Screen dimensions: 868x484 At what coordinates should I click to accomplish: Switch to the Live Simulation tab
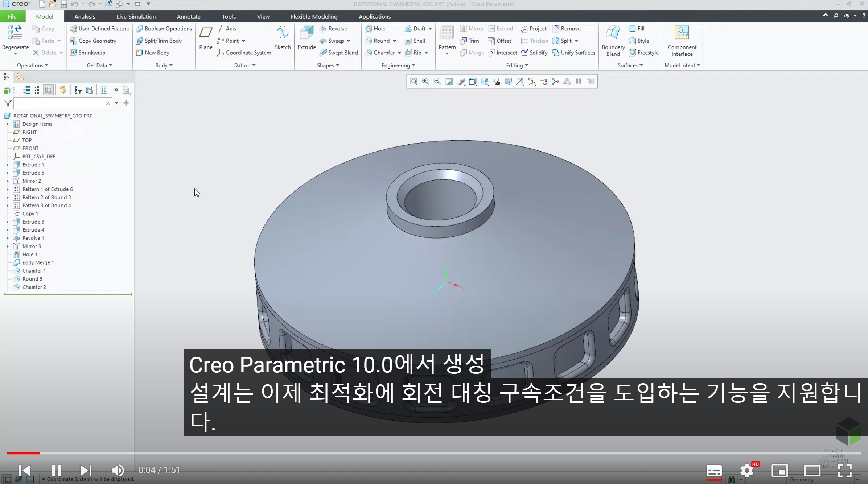click(x=136, y=17)
